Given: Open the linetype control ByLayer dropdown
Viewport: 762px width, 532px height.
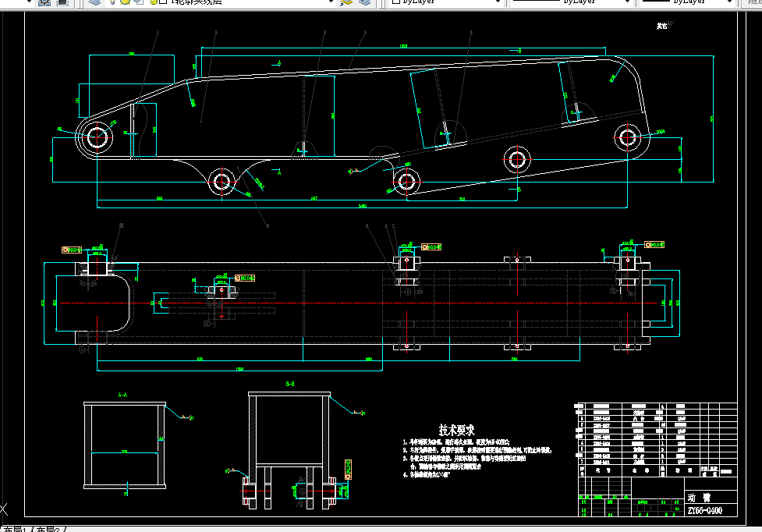Looking at the screenshot, I should point(627,2).
